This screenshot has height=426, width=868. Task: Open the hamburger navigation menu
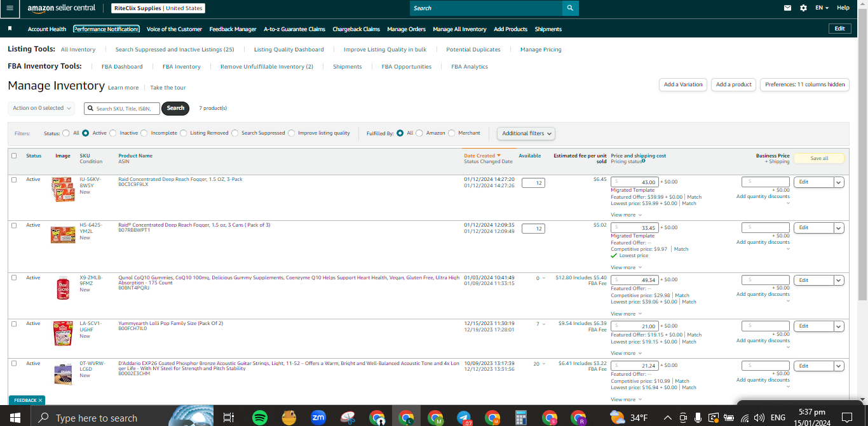pos(10,8)
